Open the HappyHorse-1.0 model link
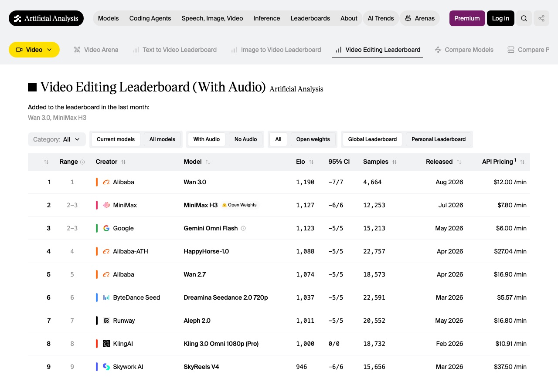The height and width of the screenshot is (392, 558). [x=206, y=251]
